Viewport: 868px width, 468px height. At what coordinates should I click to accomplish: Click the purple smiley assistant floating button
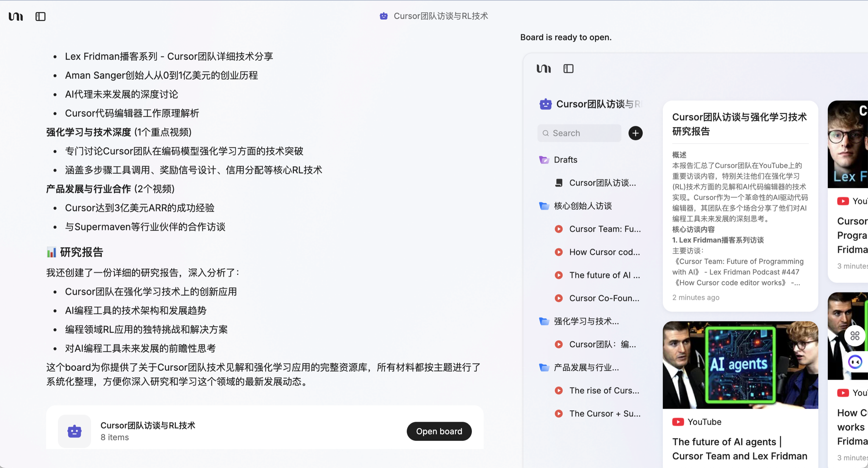[x=855, y=362]
